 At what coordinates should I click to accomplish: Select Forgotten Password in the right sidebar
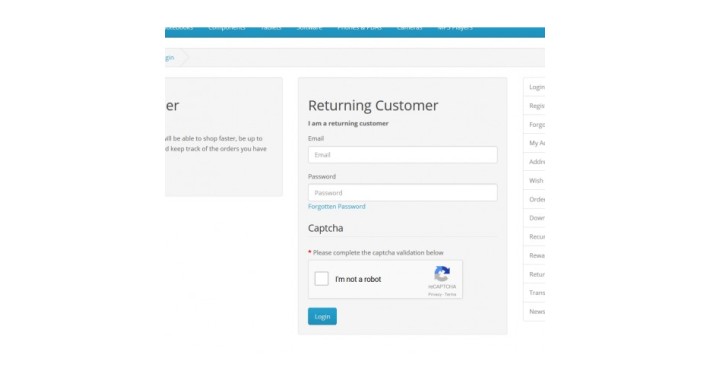click(x=534, y=124)
